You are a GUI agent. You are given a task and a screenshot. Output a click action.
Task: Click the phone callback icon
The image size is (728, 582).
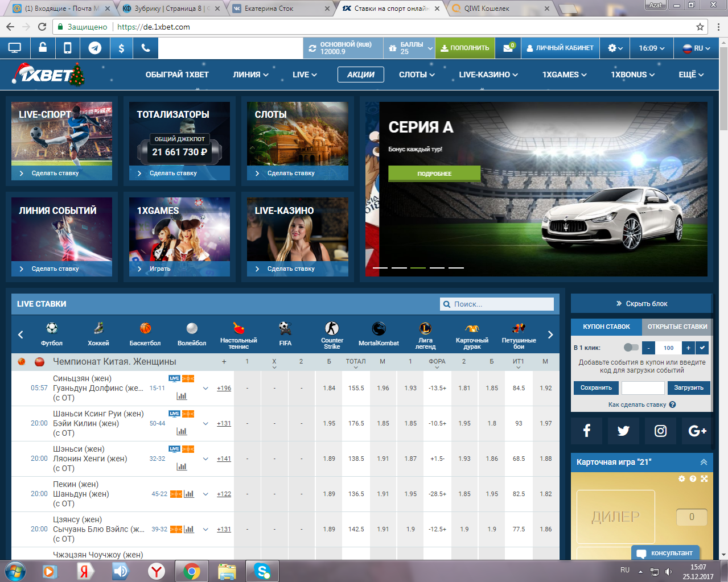point(146,48)
